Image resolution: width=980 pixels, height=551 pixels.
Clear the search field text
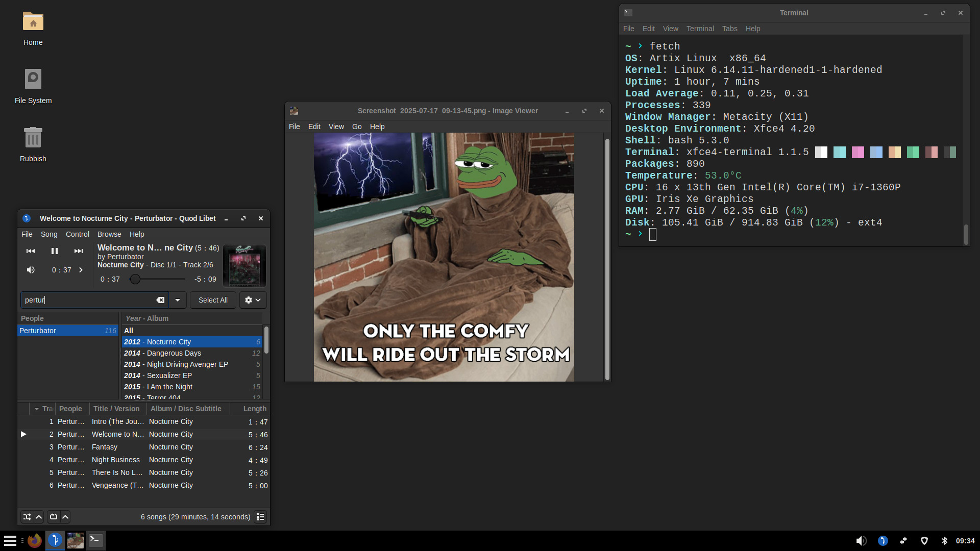tap(160, 300)
